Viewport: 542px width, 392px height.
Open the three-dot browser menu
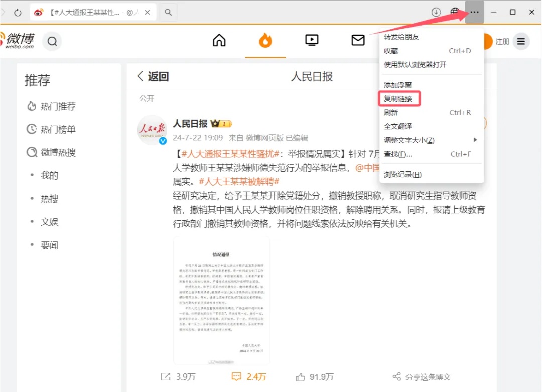(475, 12)
